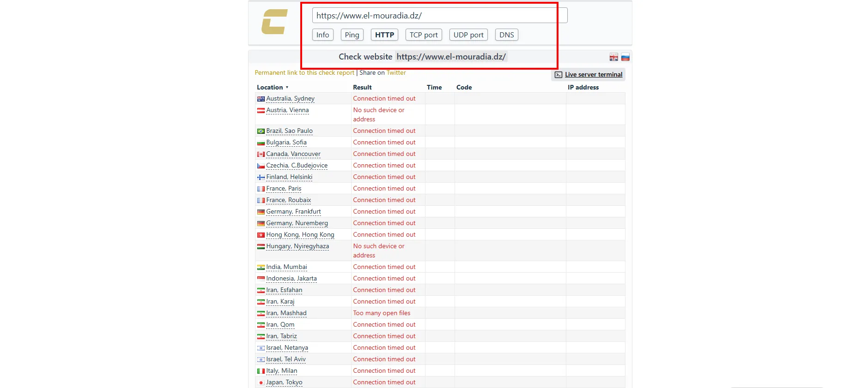Open Brazil, Sao Paulo location
The width and height of the screenshot is (868, 388).
coord(289,131)
